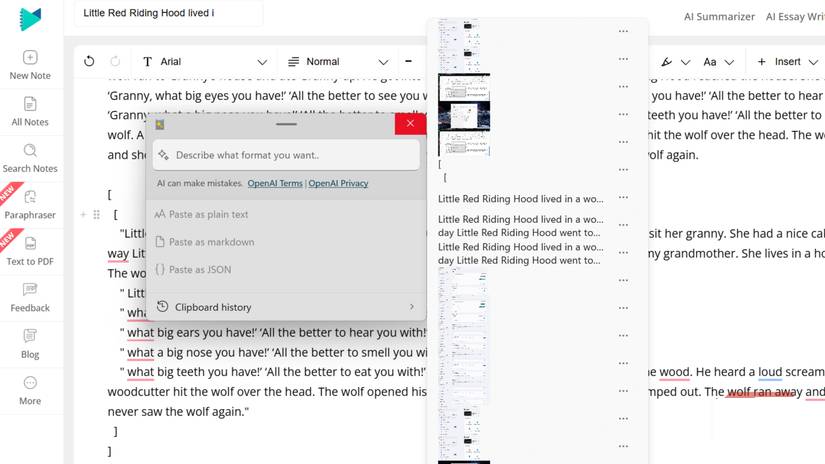
Task: Open the Insert dropdown menu
Action: (787, 62)
